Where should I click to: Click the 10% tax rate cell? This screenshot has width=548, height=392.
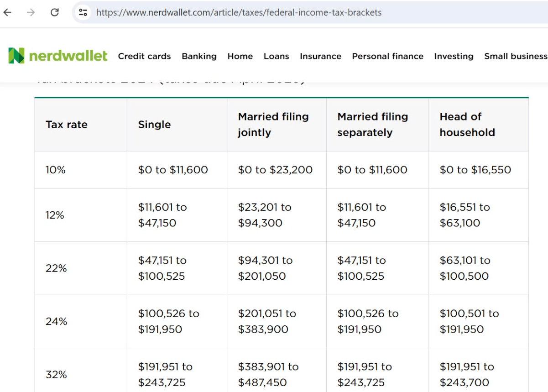81,170
